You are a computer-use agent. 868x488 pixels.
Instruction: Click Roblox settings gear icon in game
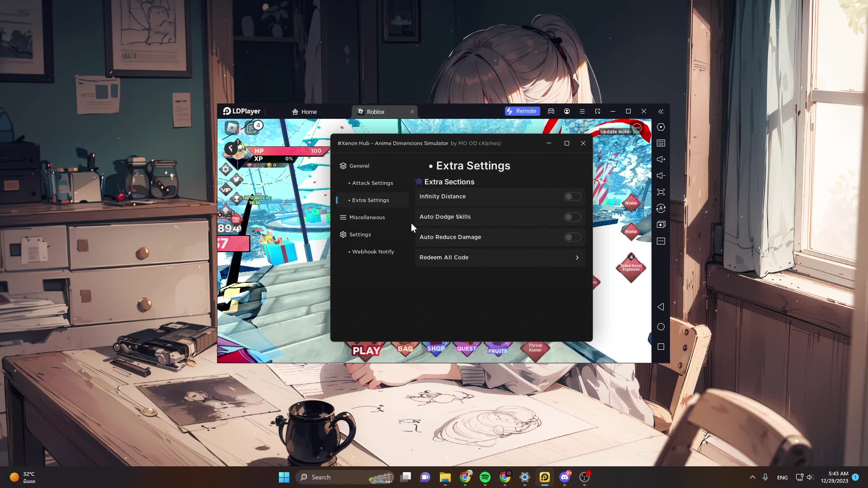(226, 169)
